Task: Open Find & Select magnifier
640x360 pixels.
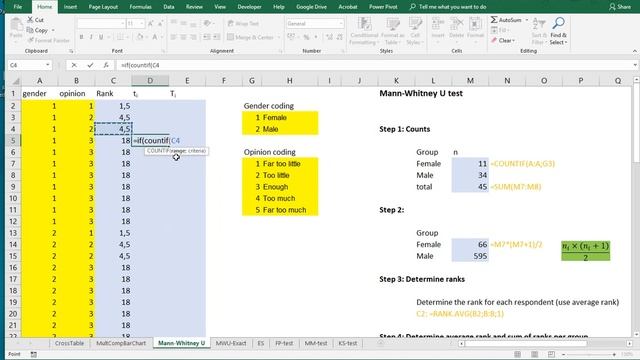Action: [x=558, y=23]
